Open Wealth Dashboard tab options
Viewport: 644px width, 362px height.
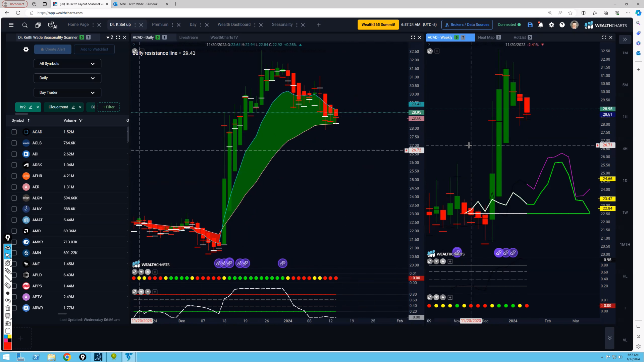click(x=255, y=25)
